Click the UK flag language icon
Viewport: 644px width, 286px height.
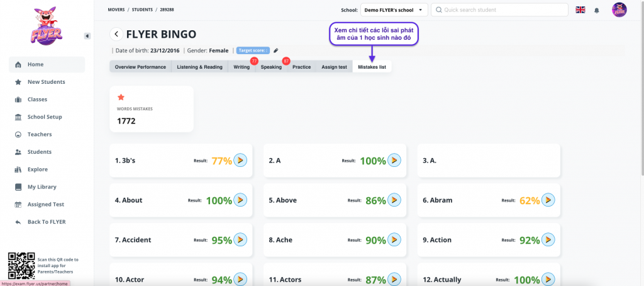[580, 10]
